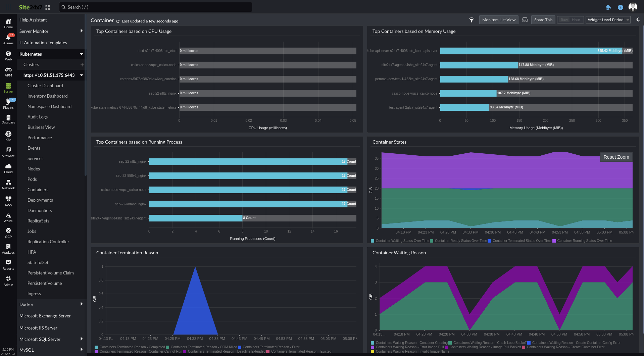This screenshot has height=356, width=644.
Task: Open the APM section from the sidebar
Action: click(8, 70)
